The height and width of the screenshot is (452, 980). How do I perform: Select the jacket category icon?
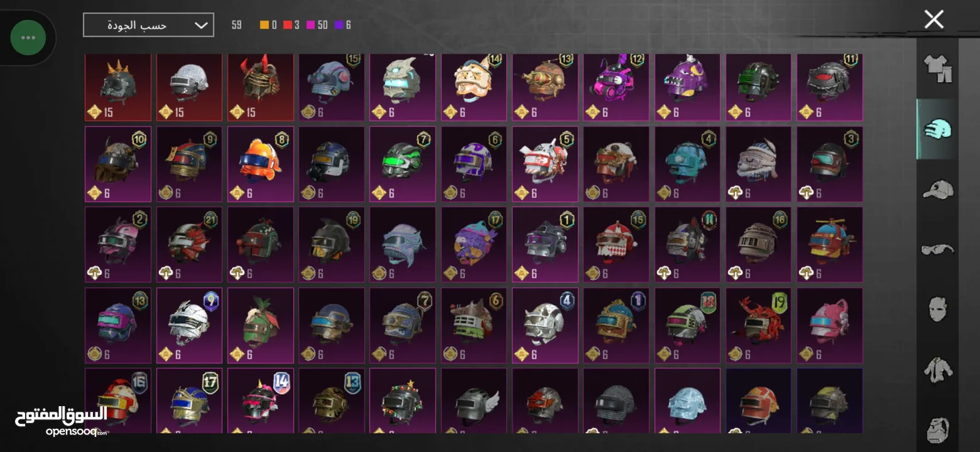coord(937,369)
